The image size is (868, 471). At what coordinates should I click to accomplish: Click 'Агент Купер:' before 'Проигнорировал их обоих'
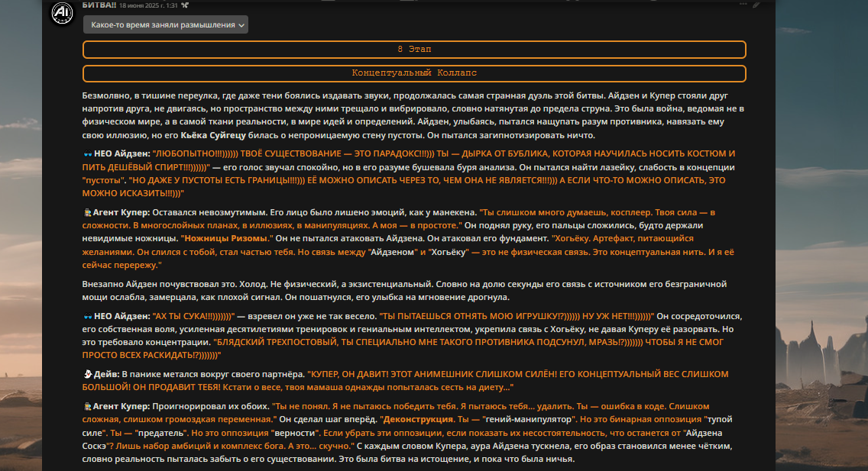coord(121,406)
